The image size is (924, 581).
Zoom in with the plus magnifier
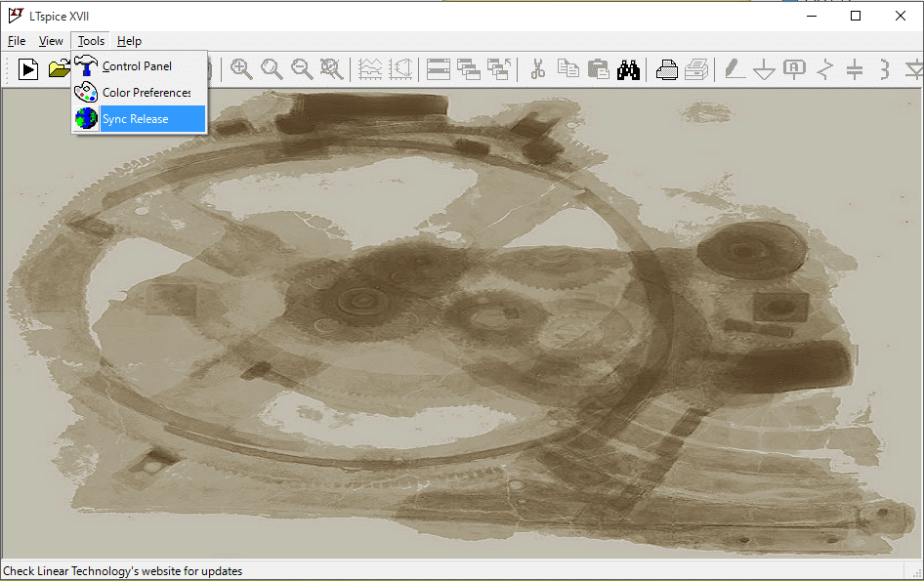point(241,69)
